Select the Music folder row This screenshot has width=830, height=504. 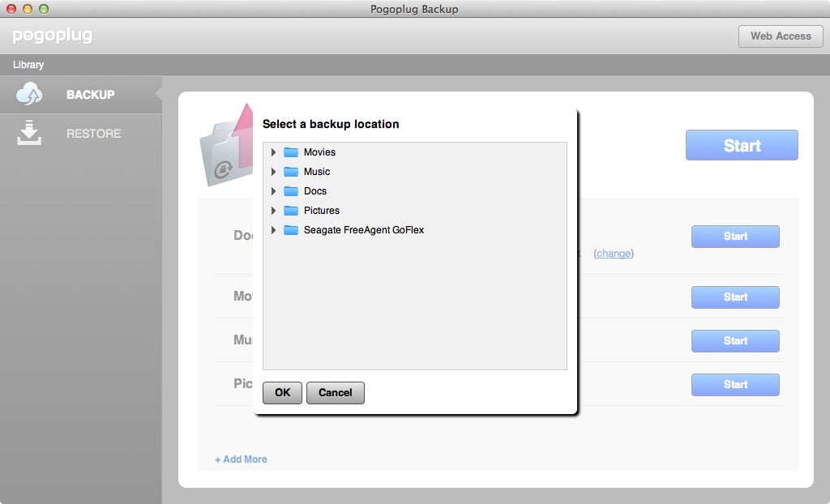414,172
